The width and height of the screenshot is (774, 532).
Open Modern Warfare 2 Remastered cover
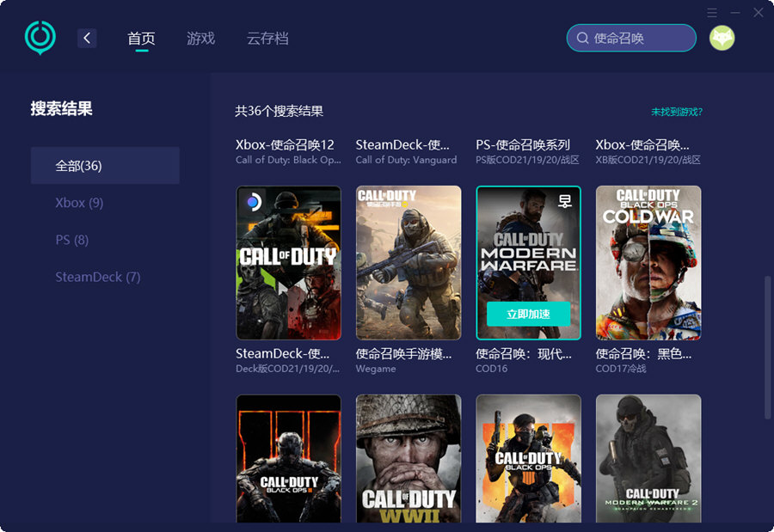point(648,458)
